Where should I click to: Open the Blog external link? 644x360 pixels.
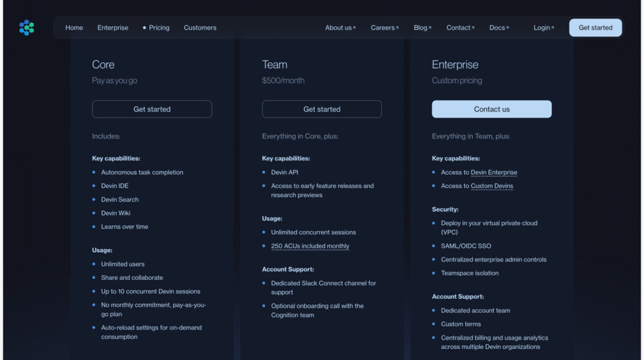pos(422,28)
